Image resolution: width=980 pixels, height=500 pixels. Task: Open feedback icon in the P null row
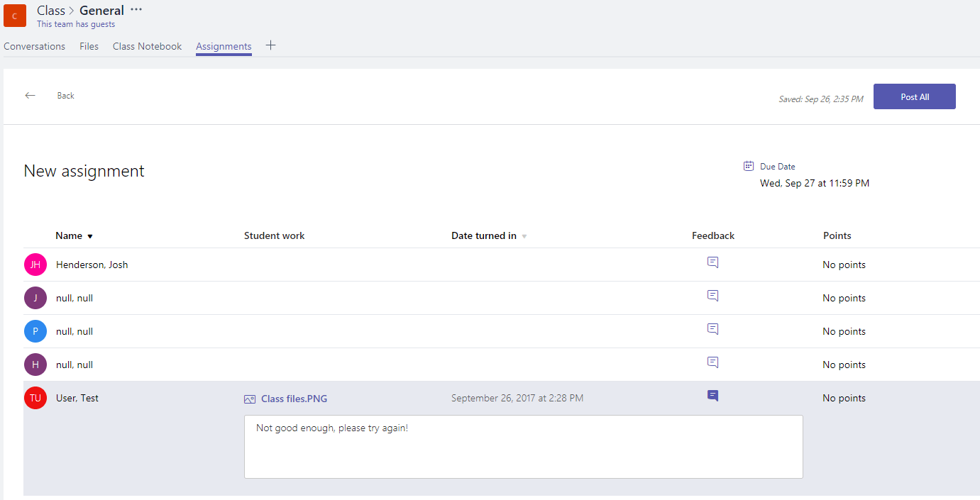[713, 329]
